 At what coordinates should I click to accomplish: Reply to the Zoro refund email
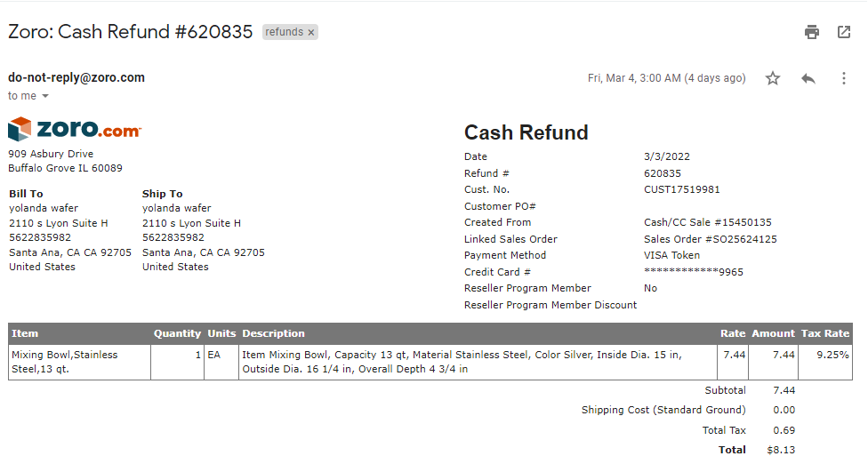[x=808, y=78]
